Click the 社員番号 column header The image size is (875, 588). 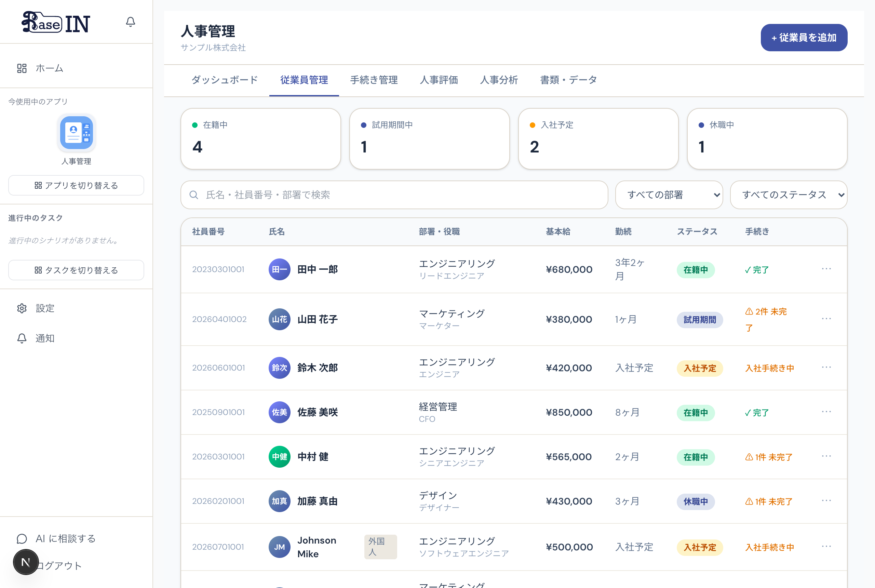pos(208,231)
